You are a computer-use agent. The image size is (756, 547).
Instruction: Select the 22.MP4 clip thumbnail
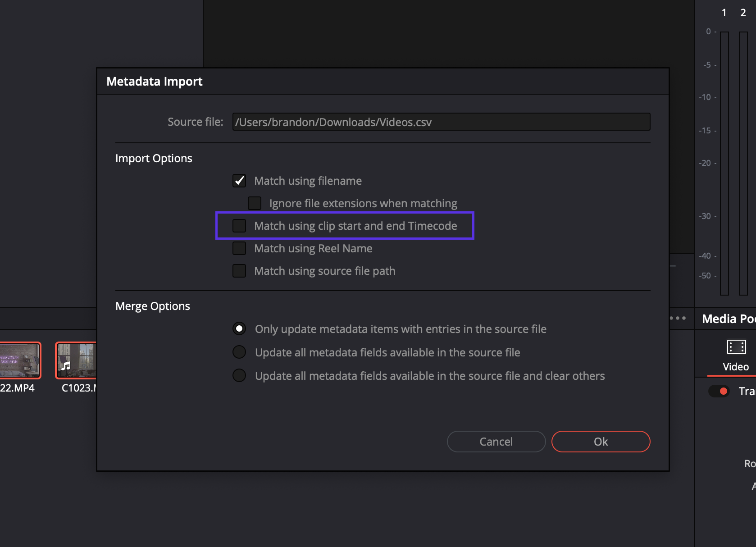click(20, 360)
